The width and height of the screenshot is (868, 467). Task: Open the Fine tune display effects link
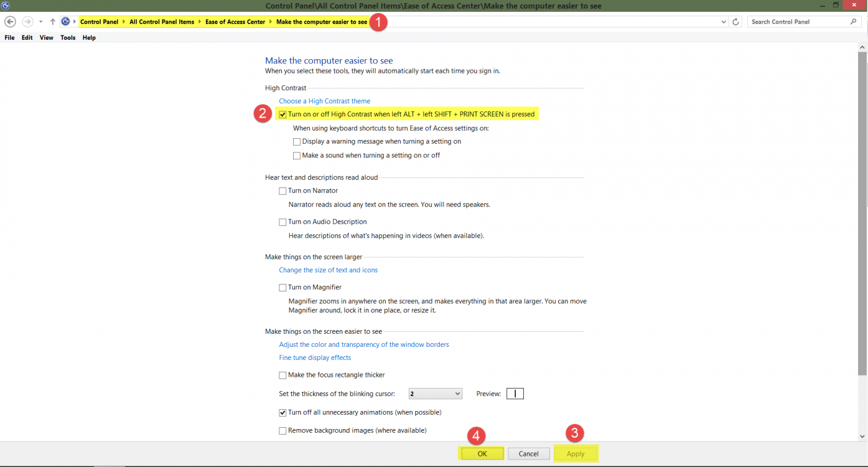pos(315,358)
